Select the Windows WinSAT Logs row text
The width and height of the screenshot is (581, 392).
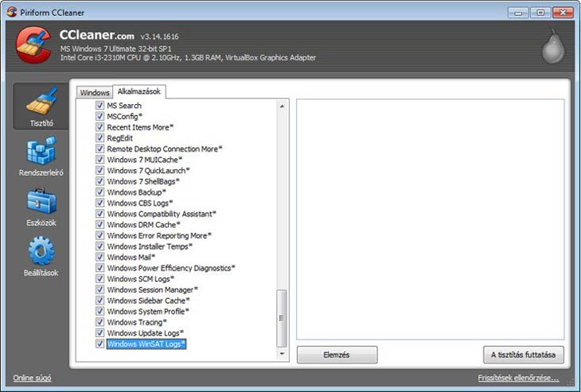[x=146, y=343]
